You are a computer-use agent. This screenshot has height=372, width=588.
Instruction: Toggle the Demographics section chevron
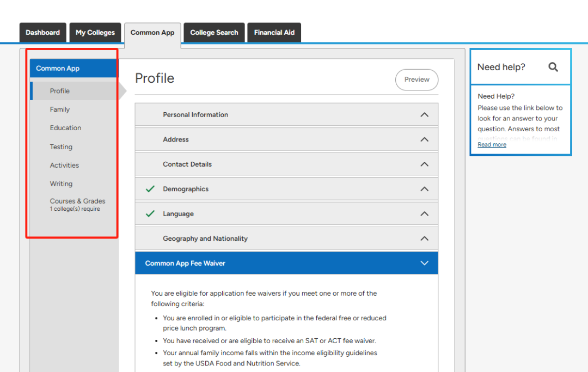424,189
